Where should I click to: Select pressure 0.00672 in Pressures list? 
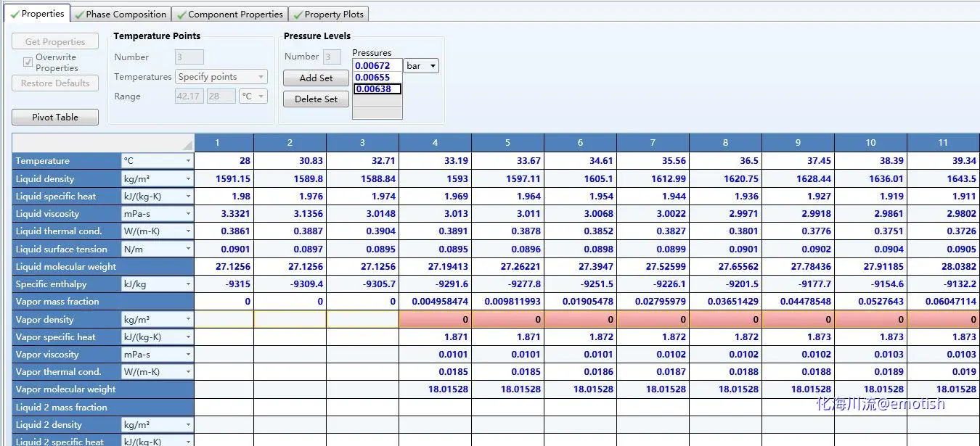click(x=377, y=65)
